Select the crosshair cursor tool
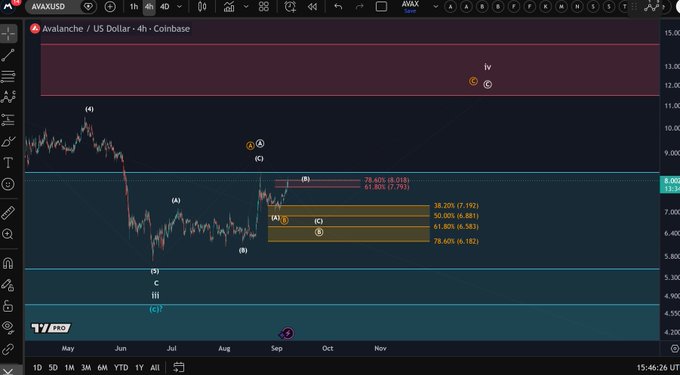Viewport: 680px width, 375px height. point(8,34)
